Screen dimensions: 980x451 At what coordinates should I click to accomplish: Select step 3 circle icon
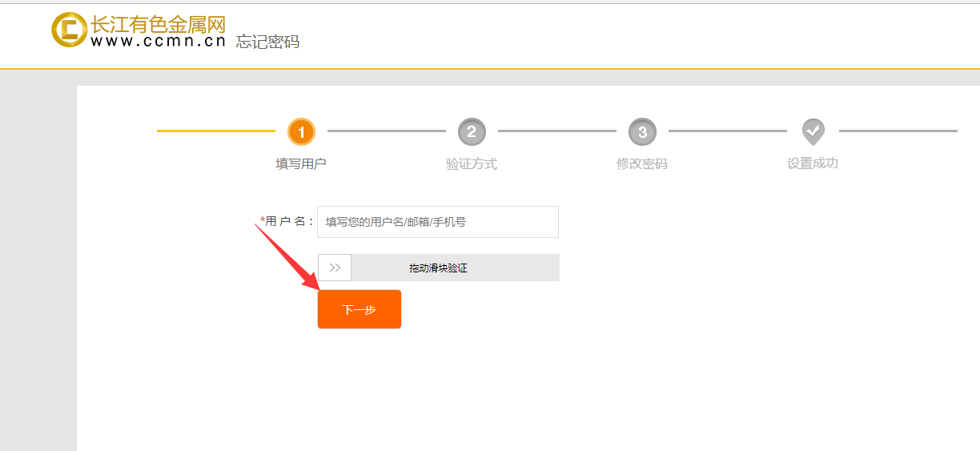tap(642, 132)
